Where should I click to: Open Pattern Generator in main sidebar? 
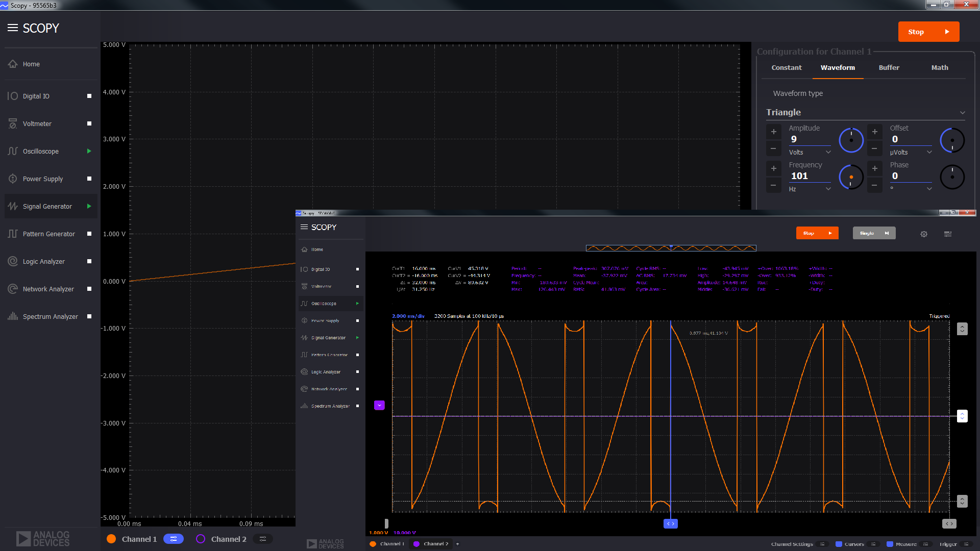click(x=50, y=234)
